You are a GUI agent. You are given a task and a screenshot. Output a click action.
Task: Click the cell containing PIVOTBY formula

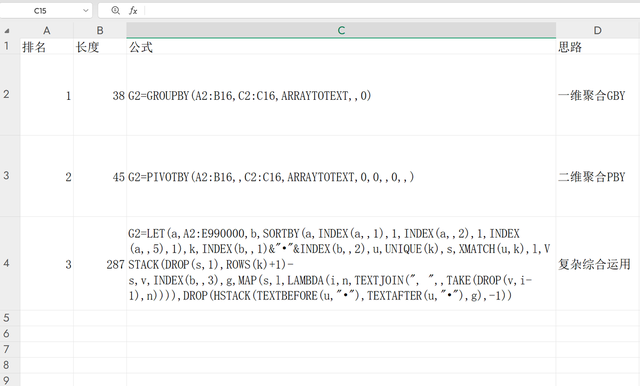click(x=341, y=176)
